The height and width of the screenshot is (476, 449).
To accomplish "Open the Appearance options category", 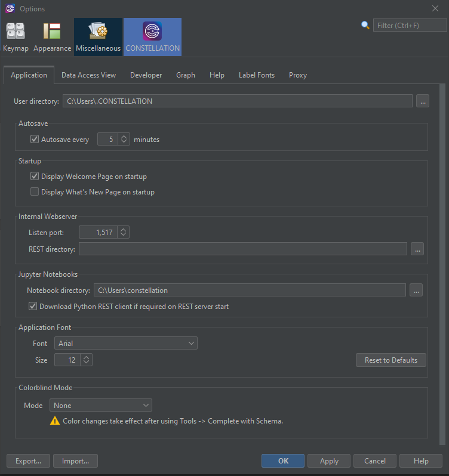I will tap(52, 37).
